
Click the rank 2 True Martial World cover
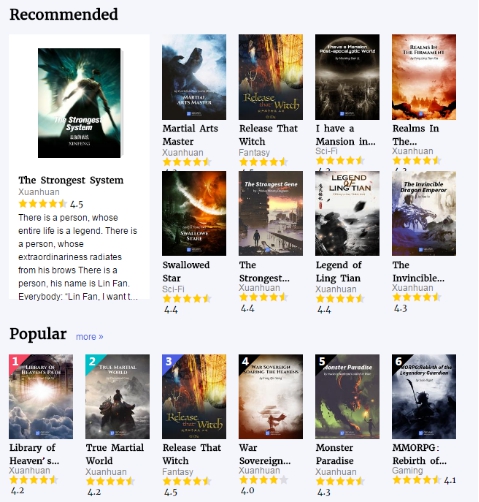(117, 396)
